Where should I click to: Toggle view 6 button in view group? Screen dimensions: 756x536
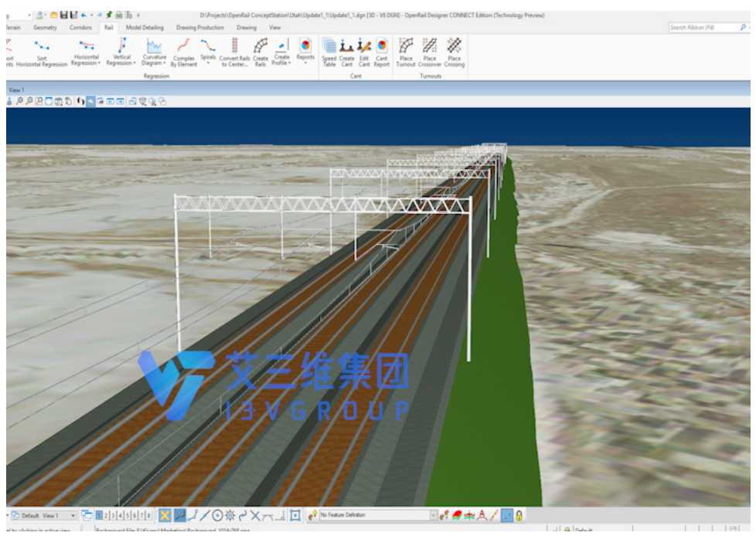135,515
